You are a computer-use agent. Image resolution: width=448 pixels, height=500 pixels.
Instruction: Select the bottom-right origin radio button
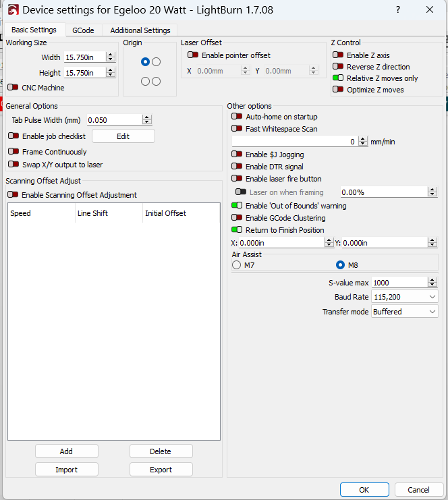coord(157,82)
